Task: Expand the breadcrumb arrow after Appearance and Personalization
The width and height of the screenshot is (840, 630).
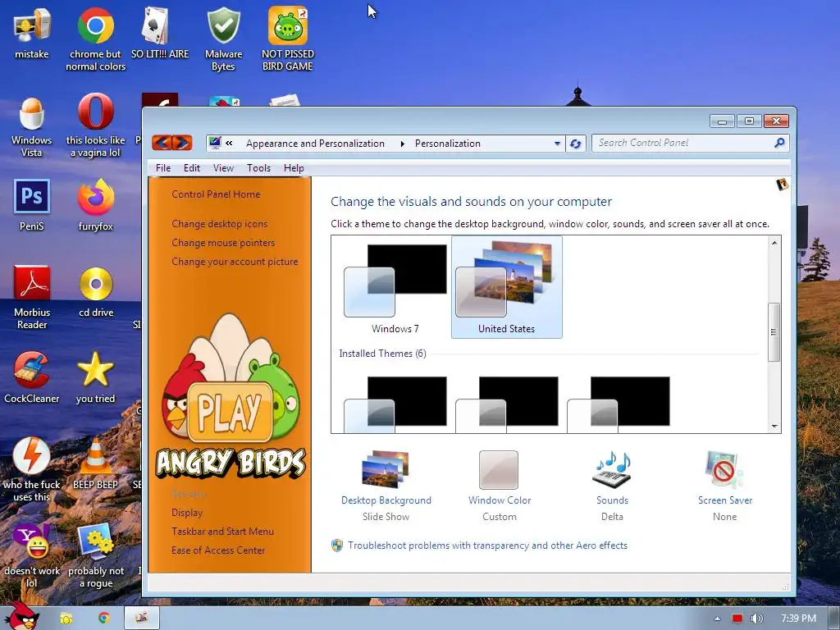Action: click(402, 144)
